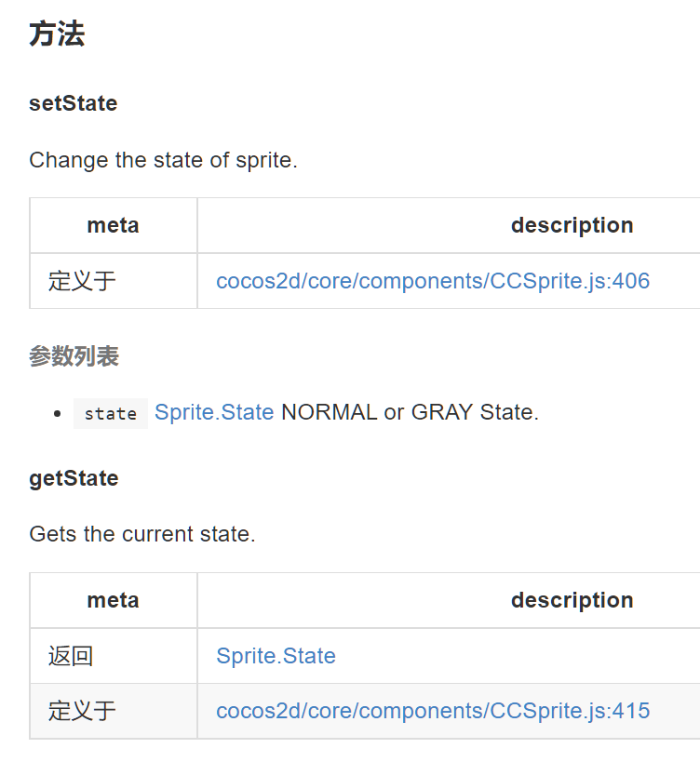Click the "NORMAL or GRAY State." description text

[410, 412]
